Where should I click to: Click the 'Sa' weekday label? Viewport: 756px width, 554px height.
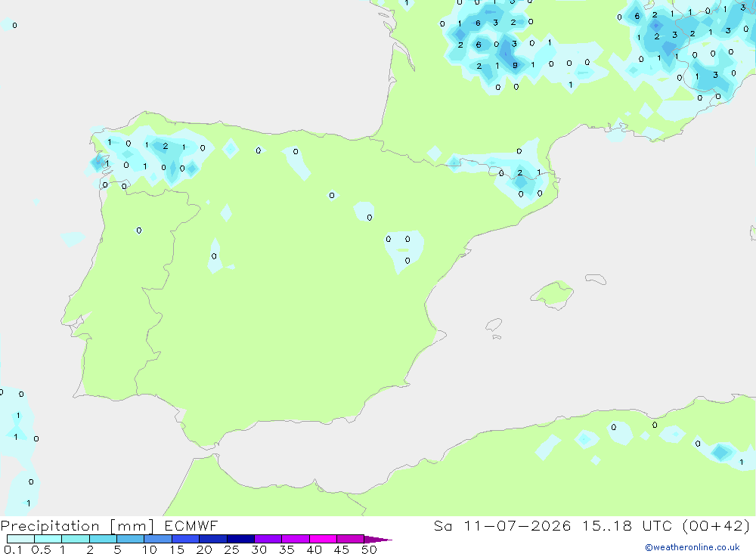tap(442, 525)
